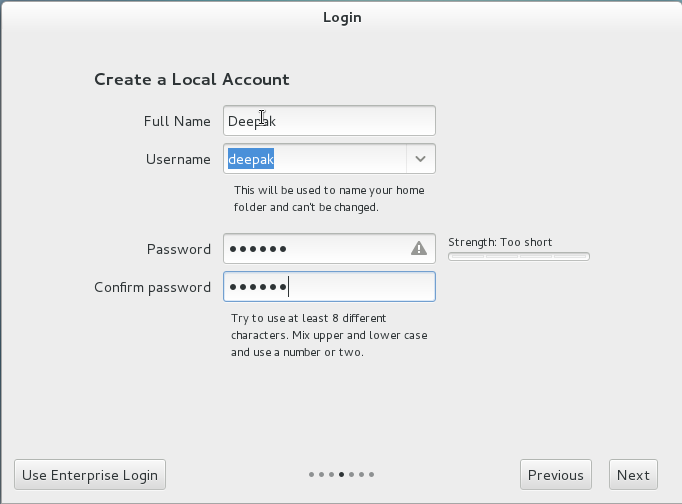Click the Login window title

(x=342, y=17)
